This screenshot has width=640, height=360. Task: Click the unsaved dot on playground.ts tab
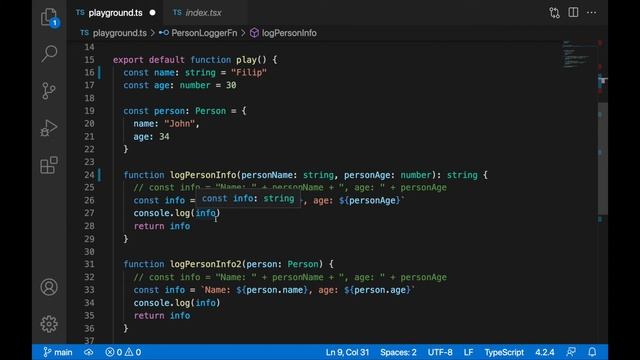click(153, 13)
